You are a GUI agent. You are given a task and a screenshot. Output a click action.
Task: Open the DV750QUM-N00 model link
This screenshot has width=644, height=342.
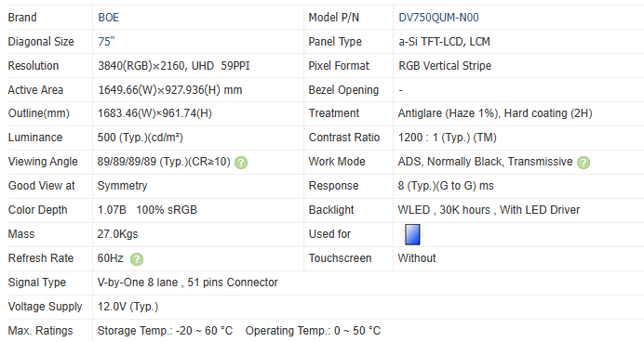[438, 18]
